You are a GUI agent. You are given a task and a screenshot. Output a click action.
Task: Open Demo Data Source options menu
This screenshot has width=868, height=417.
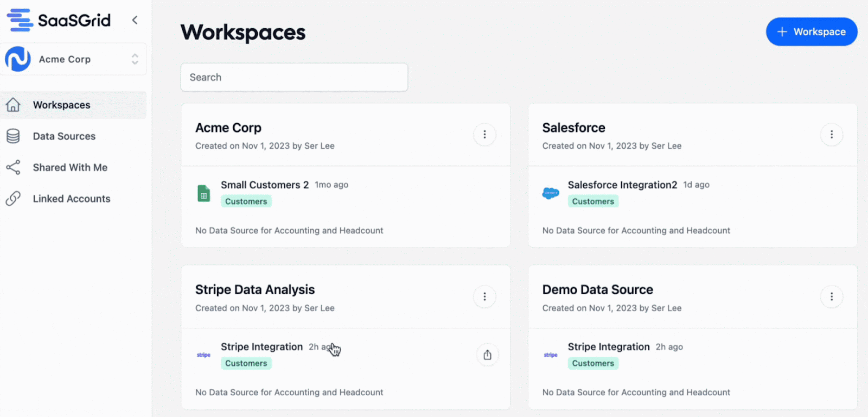(831, 296)
